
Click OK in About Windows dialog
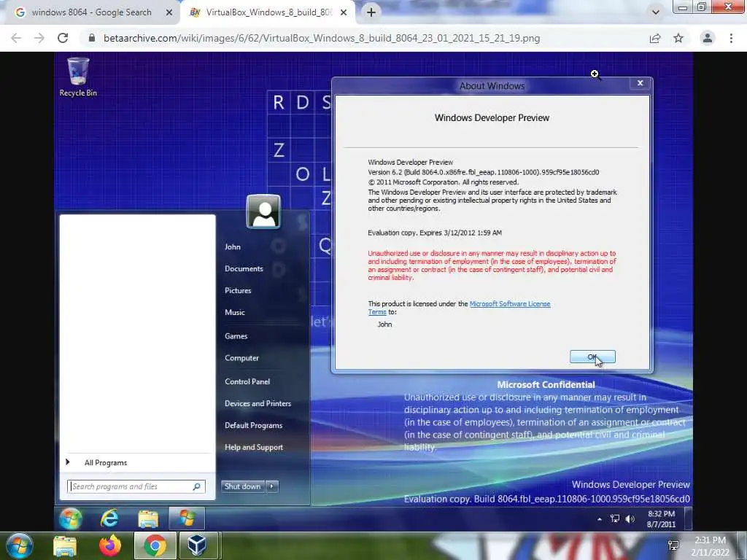592,357
